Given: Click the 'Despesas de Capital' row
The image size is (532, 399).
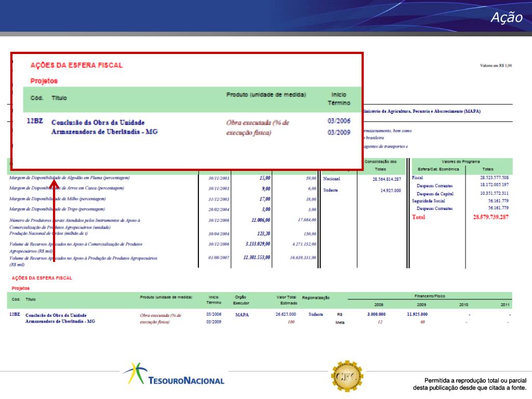Looking at the screenshot, I should 435,194.
